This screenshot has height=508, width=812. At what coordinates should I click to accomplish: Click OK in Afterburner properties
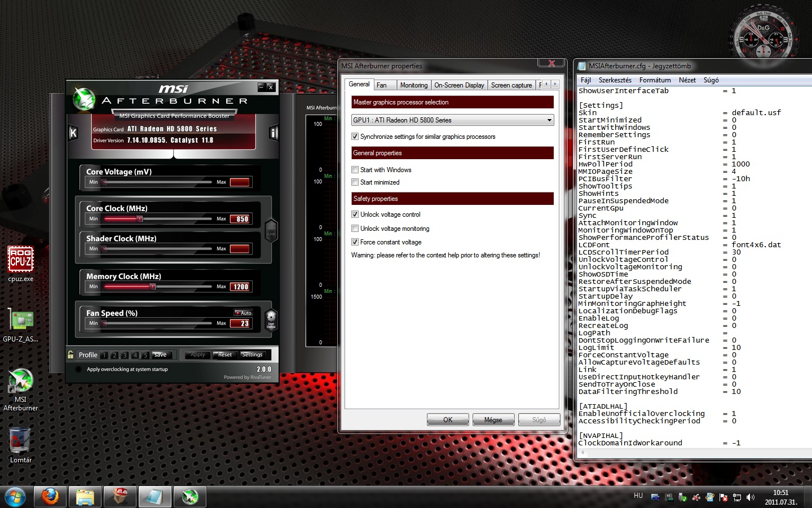pyautogui.click(x=448, y=420)
